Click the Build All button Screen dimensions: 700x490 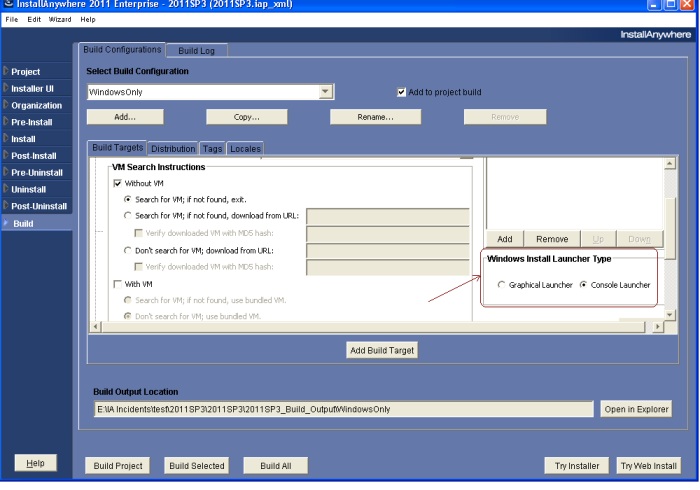275,466
